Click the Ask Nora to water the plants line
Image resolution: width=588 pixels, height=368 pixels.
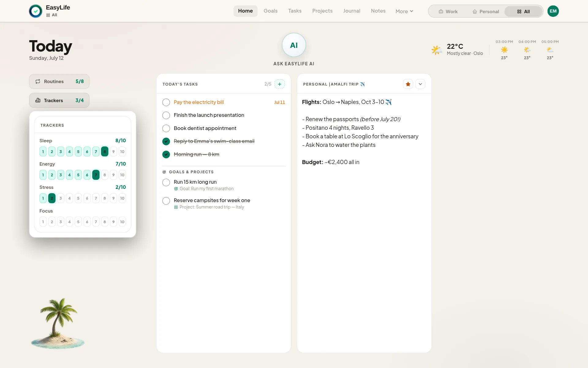click(x=339, y=145)
